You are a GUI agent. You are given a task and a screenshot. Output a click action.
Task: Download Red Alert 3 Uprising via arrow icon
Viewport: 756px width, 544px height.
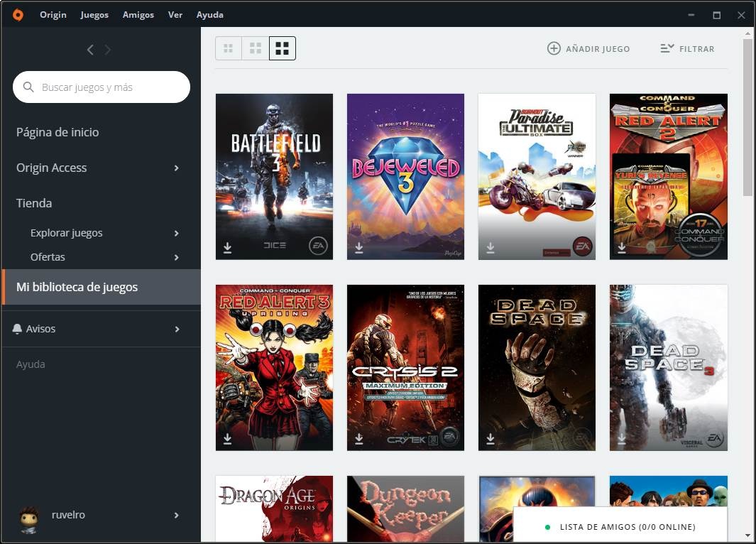(228, 439)
